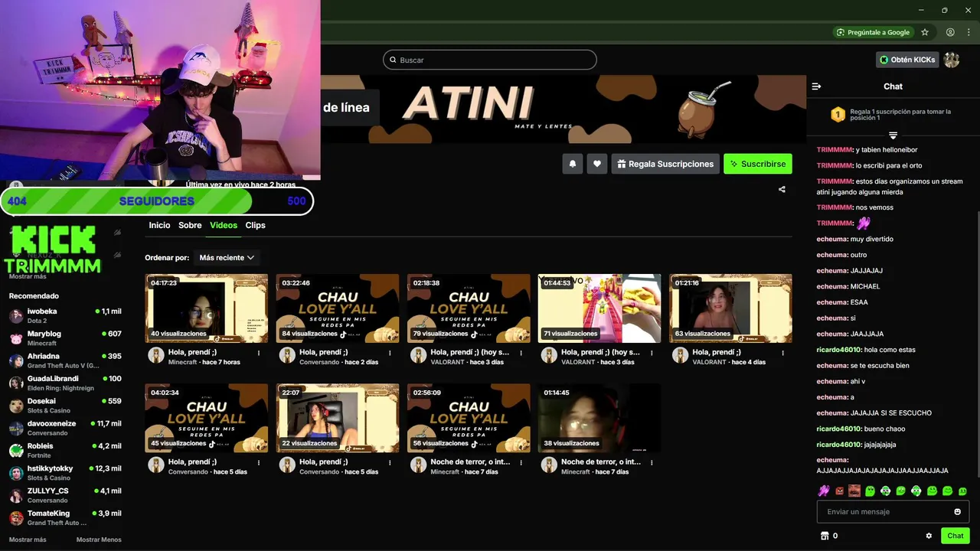Click the TomateKing channel avatar

click(x=16, y=517)
